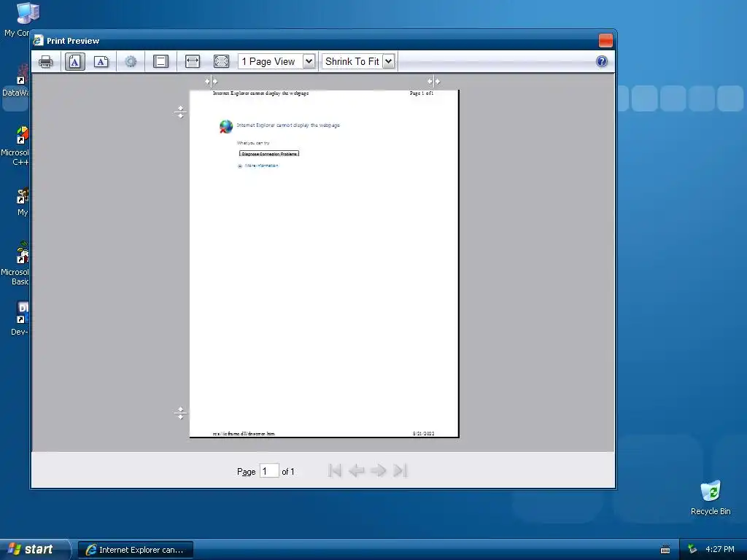747x560 pixels.
Task: Click the 'Page' label in footer bar
Action: (x=247, y=472)
